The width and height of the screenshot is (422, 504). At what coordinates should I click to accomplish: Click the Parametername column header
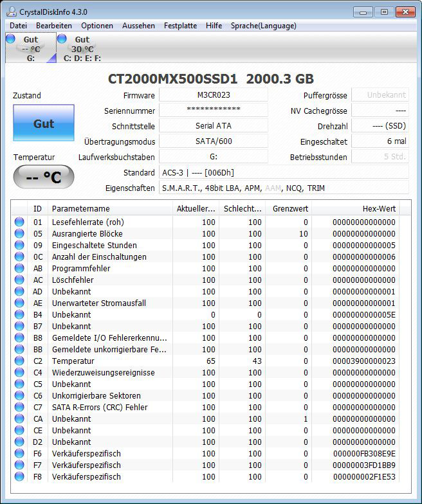110,208
